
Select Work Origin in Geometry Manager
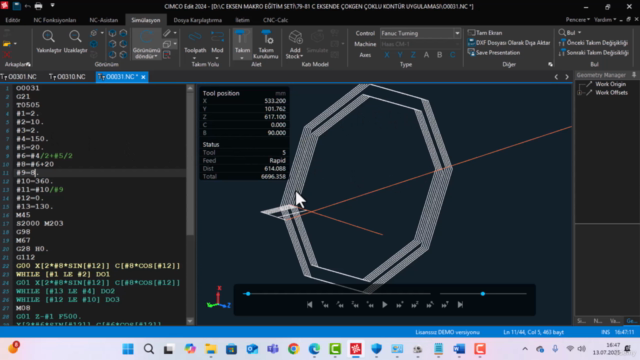point(610,84)
